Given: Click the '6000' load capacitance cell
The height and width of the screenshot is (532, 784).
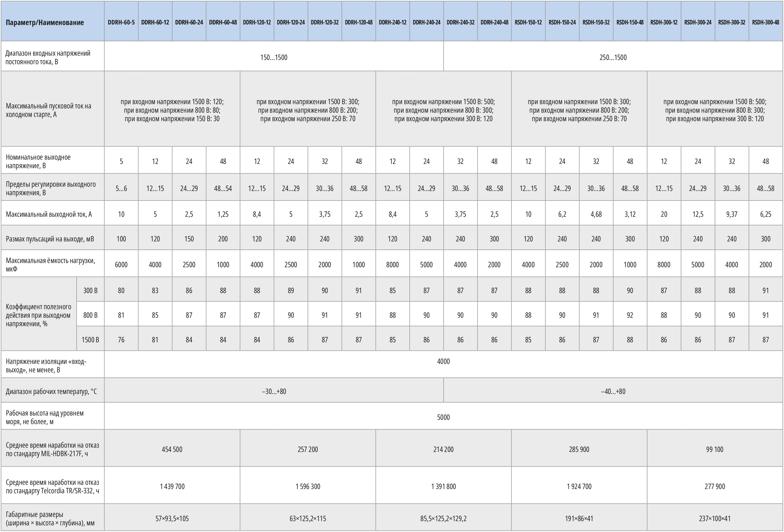Looking at the screenshot, I should pyautogui.click(x=121, y=263).
